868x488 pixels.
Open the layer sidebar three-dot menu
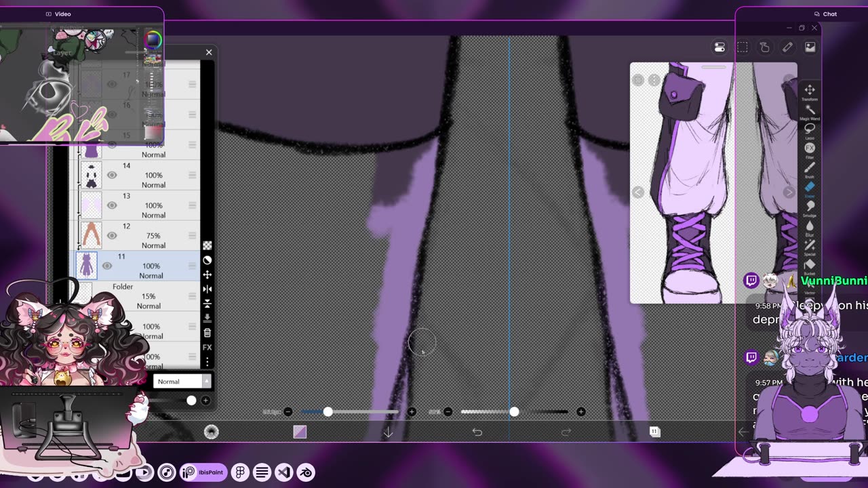coord(208,362)
